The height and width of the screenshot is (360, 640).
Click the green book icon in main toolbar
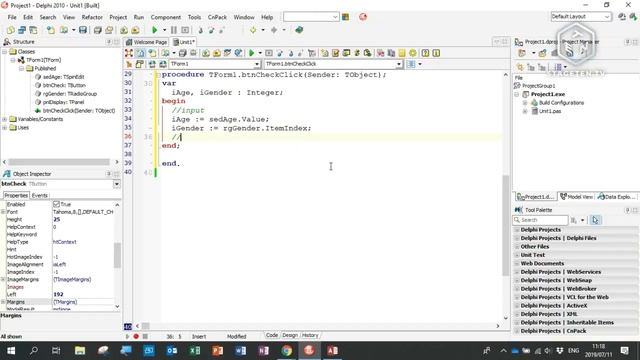point(299,30)
